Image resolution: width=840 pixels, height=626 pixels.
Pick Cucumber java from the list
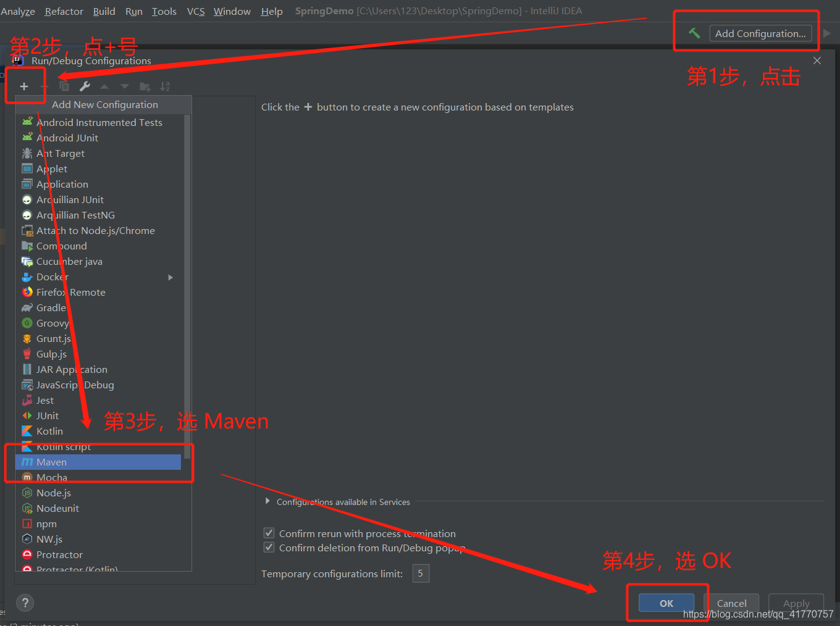(x=99, y=261)
